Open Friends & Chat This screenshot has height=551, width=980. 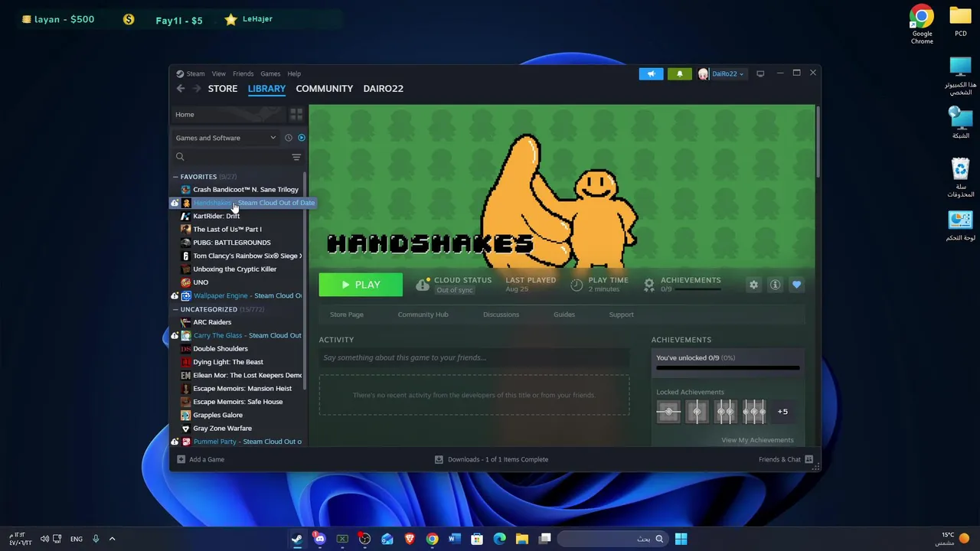tap(786, 459)
